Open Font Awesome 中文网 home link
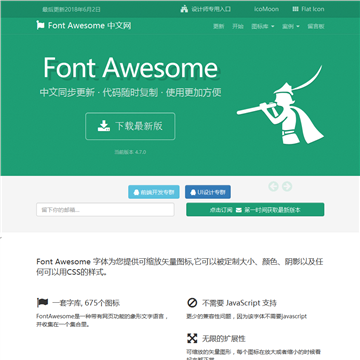The width and height of the screenshot is (360, 360). [x=84, y=25]
